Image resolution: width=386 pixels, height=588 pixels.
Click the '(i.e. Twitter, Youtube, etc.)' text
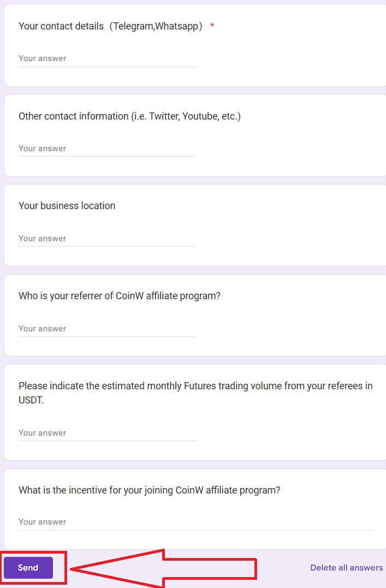tap(186, 116)
